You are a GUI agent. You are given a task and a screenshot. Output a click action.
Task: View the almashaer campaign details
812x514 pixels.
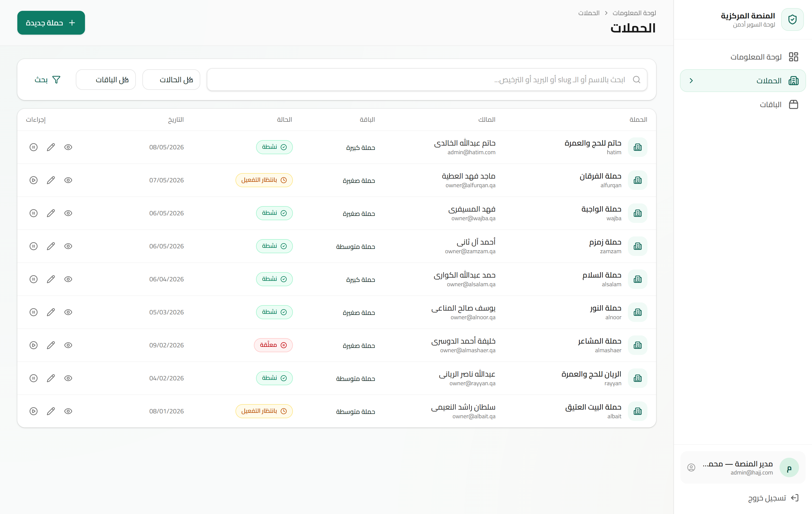click(x=68, y=345)
